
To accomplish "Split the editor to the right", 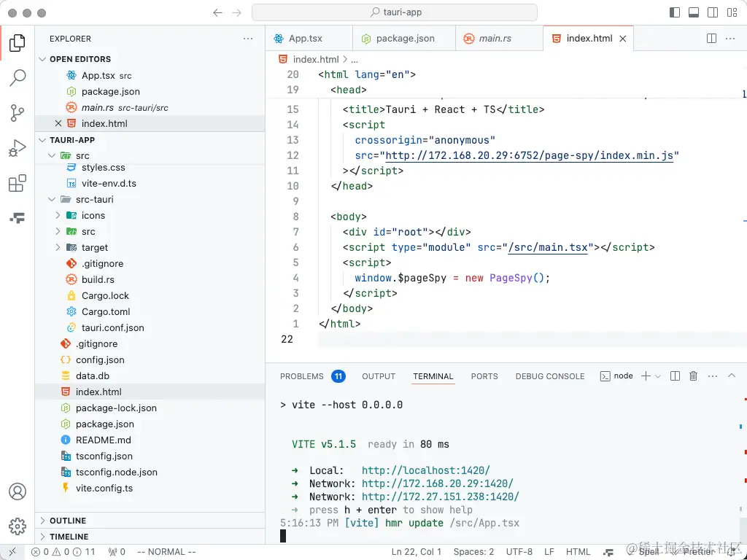I will pos(711,39).
